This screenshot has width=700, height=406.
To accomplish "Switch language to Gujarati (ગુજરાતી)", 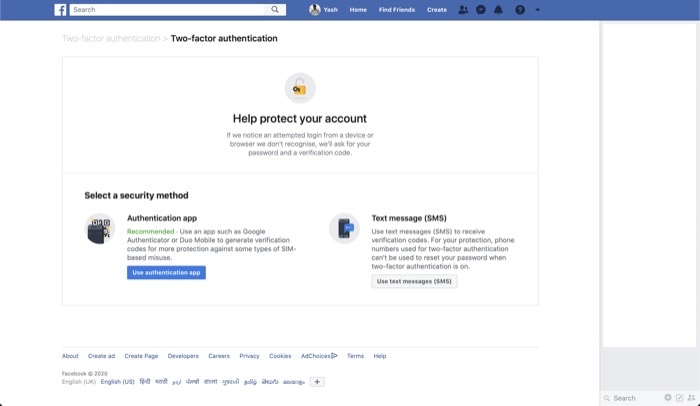I will point(230,382).
